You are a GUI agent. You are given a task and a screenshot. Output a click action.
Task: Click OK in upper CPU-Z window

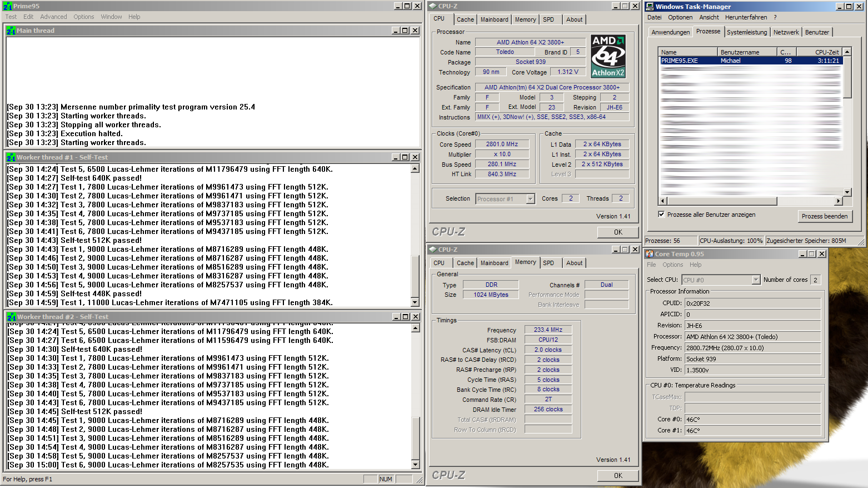point(618,232)
